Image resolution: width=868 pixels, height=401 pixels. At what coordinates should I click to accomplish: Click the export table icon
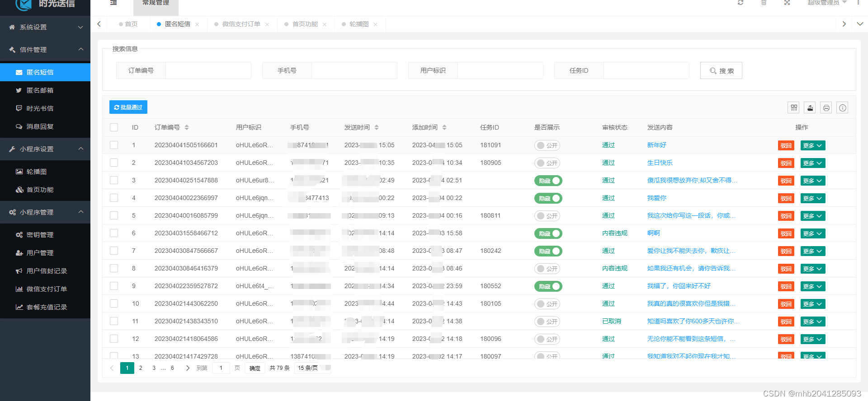point(810,107)
